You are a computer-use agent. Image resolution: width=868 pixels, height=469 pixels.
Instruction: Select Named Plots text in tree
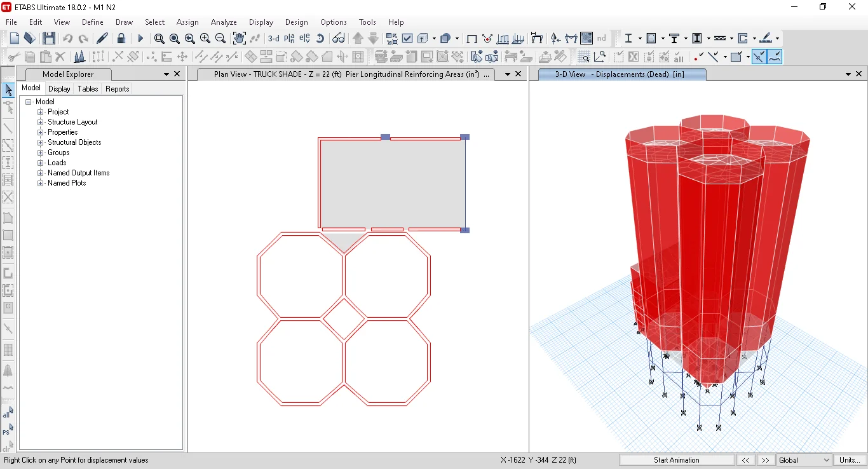[x=67, y=183]
